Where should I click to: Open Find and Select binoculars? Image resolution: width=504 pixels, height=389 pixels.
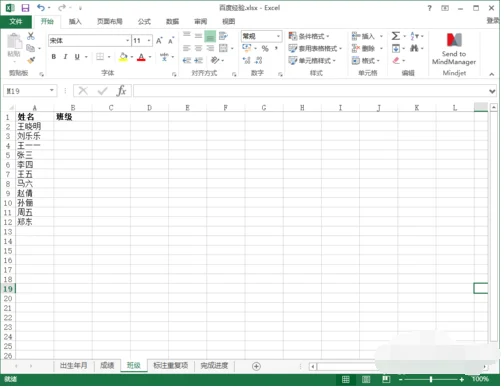414,48
